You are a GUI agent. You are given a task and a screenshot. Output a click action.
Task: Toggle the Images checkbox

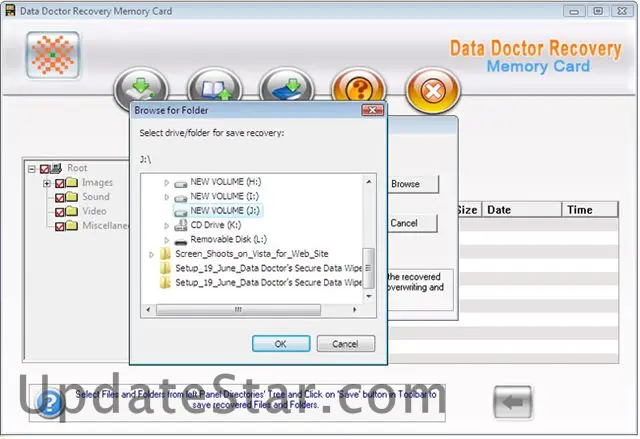(x=60, y=183)
